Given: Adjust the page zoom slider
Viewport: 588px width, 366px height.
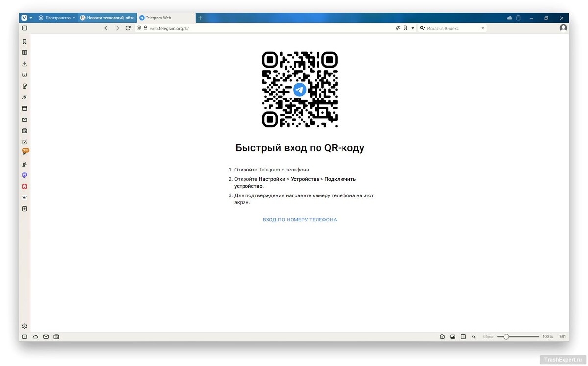Looking at the screenshot, I should click(518, 337).
